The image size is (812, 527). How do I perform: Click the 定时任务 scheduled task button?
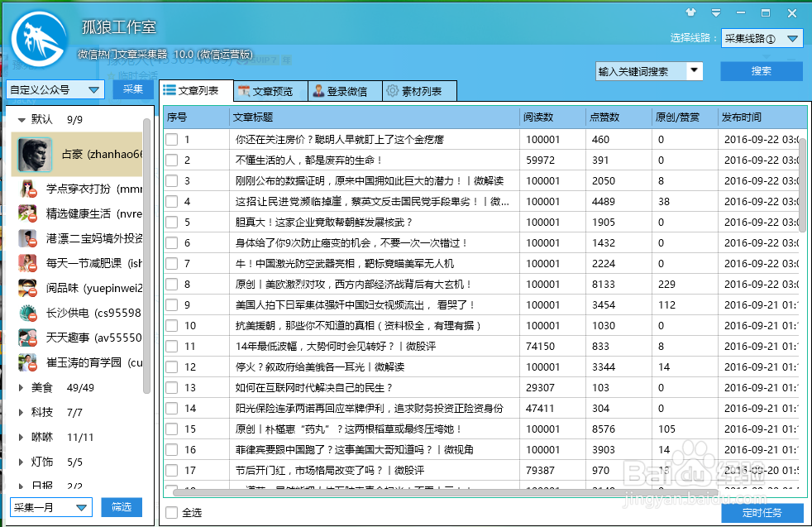pos(762,513)
